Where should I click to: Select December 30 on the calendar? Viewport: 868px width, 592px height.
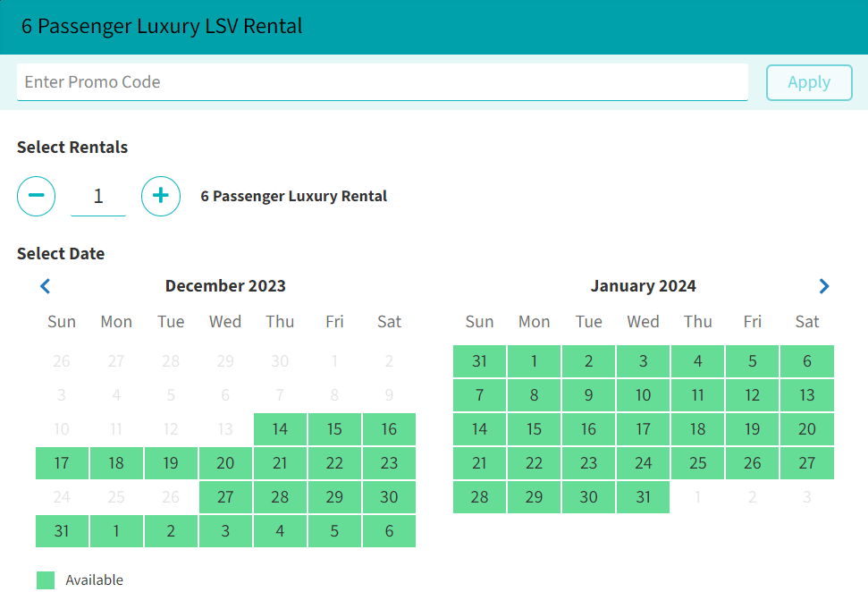click(x=389, y=497)
